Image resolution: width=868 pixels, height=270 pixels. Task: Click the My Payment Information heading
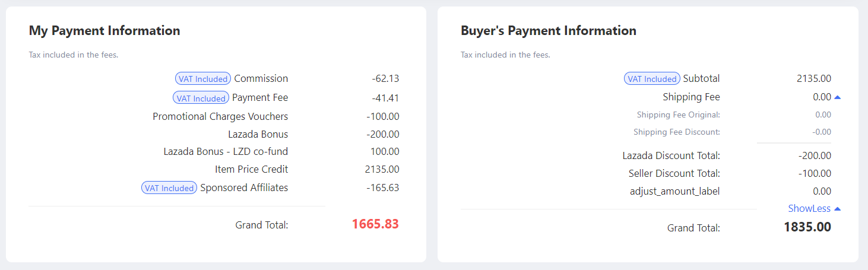tap(104, 30)
